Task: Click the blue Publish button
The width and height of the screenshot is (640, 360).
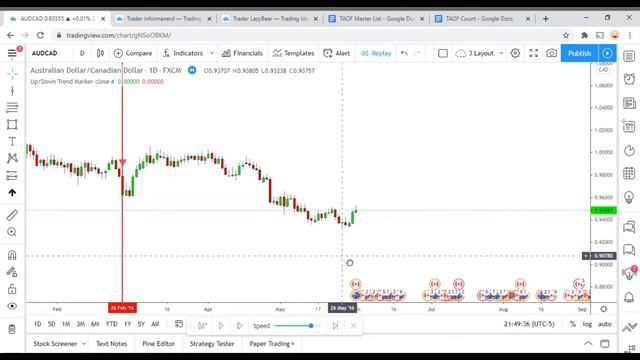Action: click(580, 53)
